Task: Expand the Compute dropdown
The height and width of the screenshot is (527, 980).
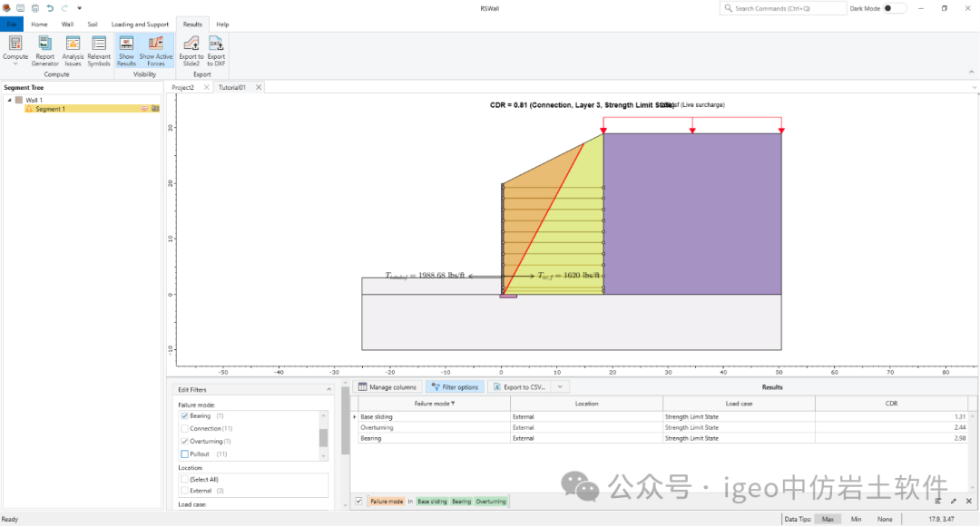Action: 15,63
